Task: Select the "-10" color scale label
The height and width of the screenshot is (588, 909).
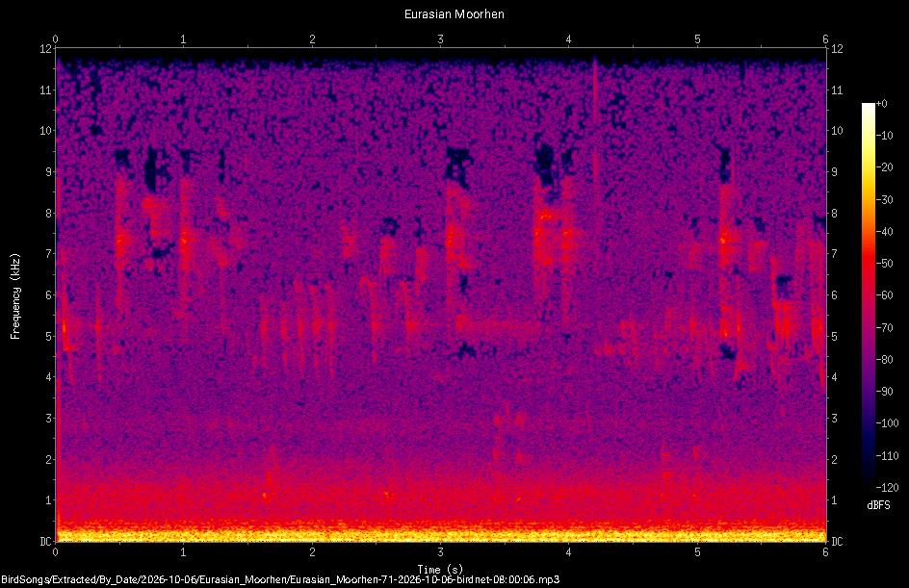Action: point(885,136)
